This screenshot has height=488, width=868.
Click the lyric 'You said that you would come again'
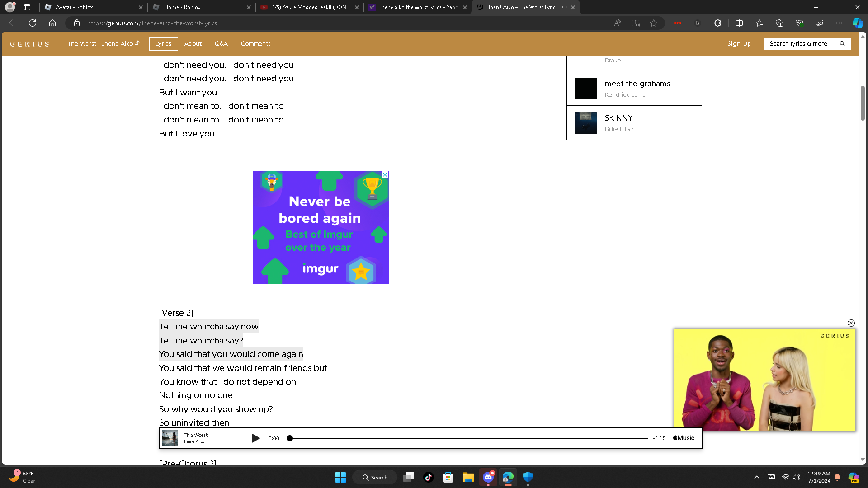click(231, 354)
